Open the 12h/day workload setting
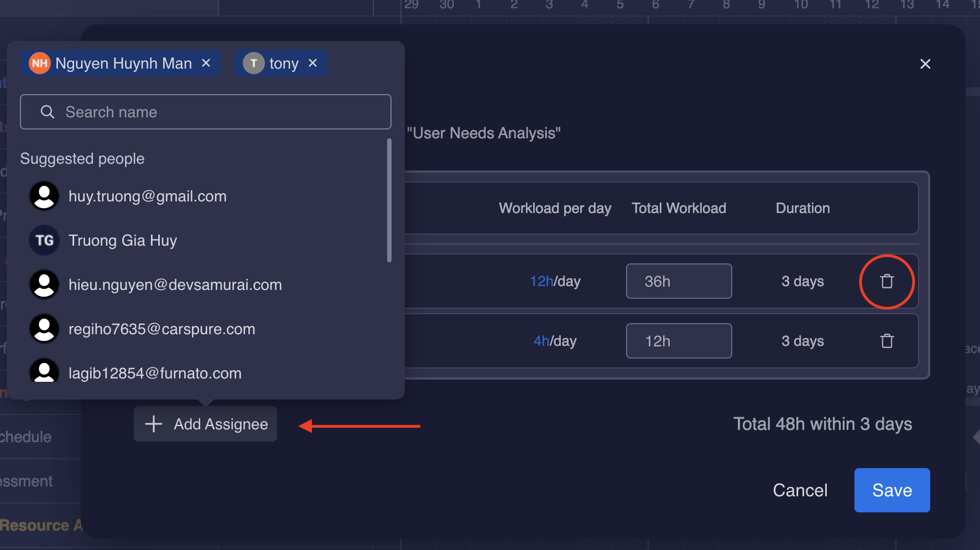Screen dimensions: 980x550 555,281
